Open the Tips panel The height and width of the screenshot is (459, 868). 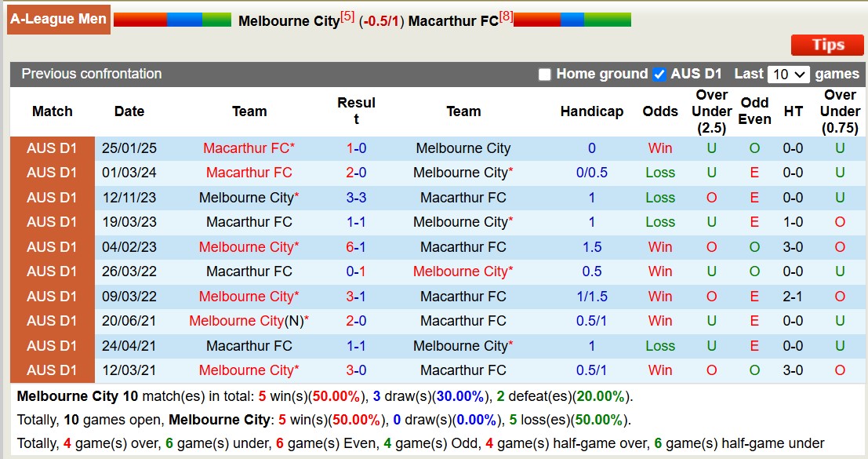(x=827, y=46)
